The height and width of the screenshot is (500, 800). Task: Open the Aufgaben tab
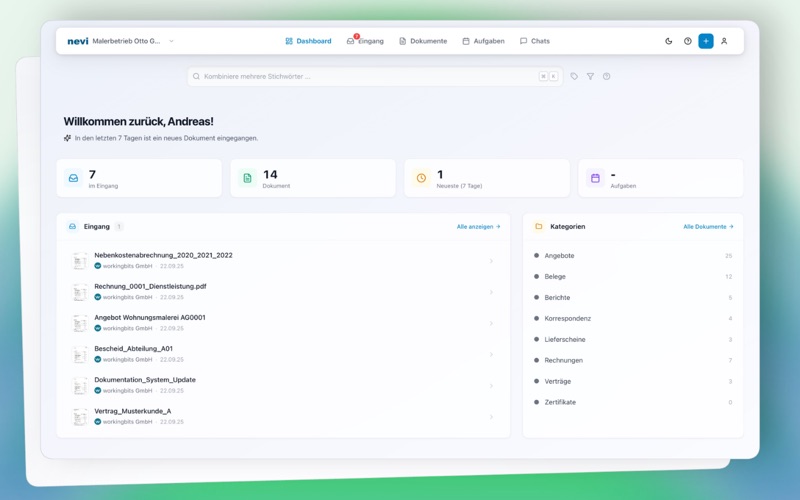483,41
